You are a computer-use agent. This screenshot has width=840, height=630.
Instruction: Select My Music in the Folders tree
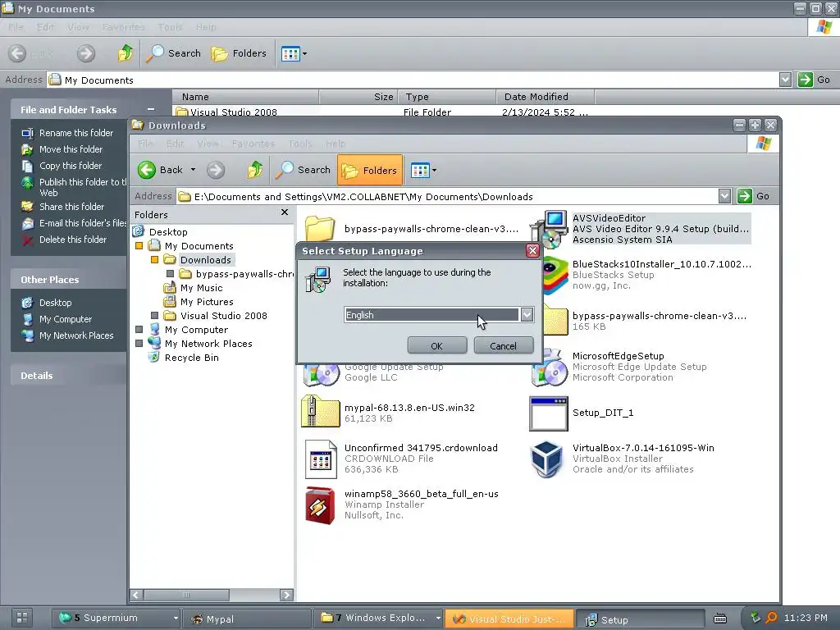pyautogui.click(x=202, y=288)
